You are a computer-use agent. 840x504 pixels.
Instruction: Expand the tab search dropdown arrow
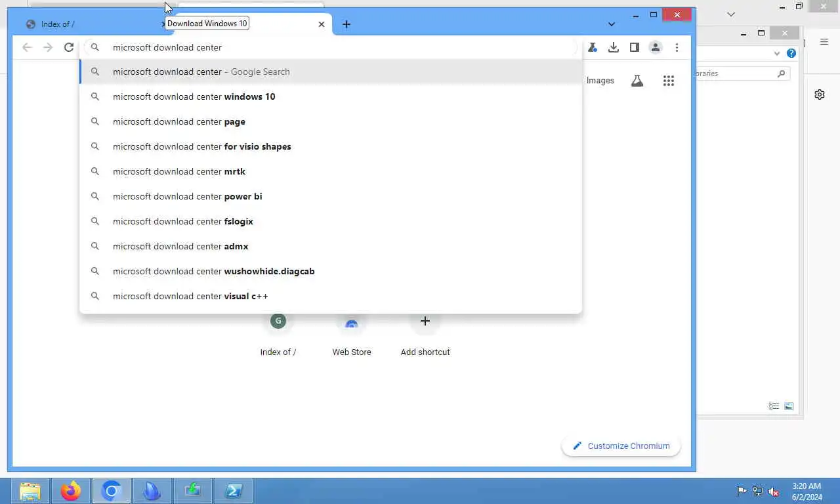(x=612, y=24)
